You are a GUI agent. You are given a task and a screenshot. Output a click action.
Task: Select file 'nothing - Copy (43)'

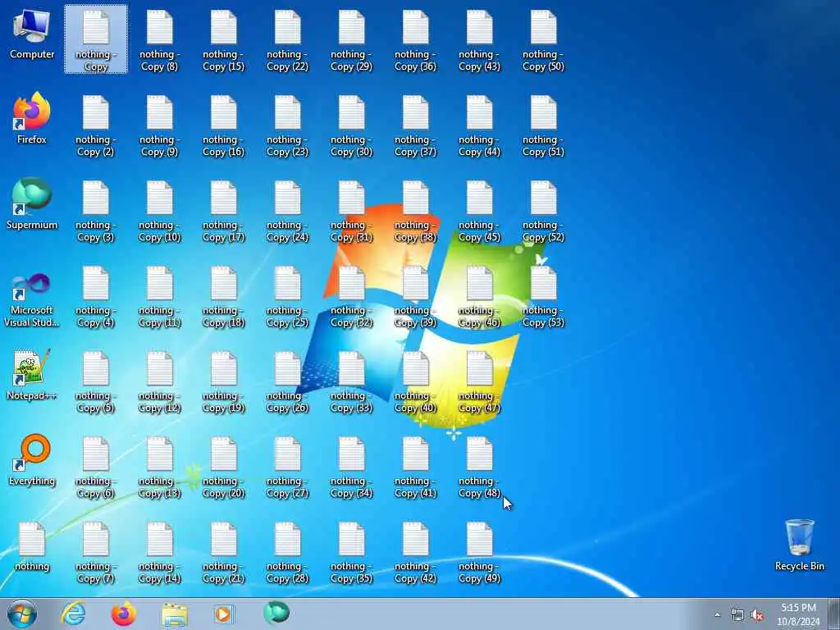coord(479,41)
